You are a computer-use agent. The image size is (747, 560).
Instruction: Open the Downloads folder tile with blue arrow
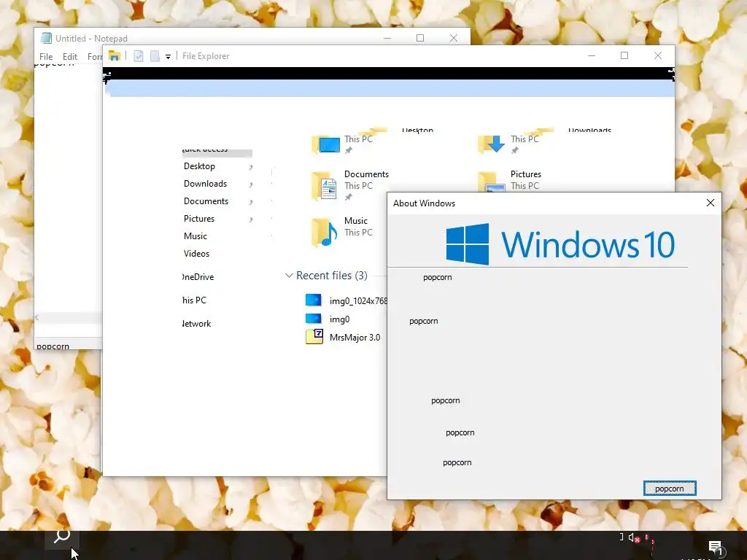point(492,144)
